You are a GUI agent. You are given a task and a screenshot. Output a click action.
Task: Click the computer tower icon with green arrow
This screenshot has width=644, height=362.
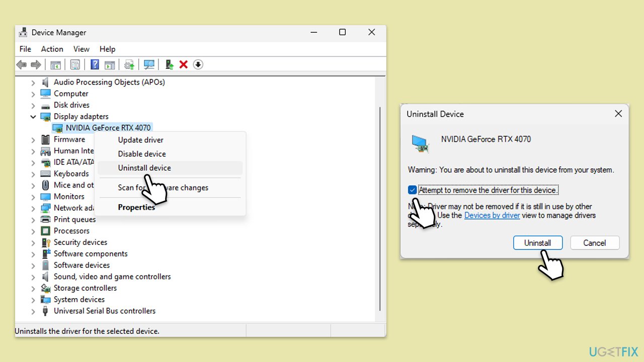click(x=170, y=64)
